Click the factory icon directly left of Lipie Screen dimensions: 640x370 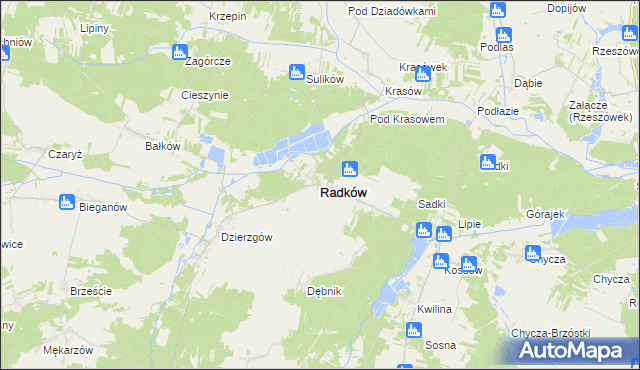(x=443, y=234)
